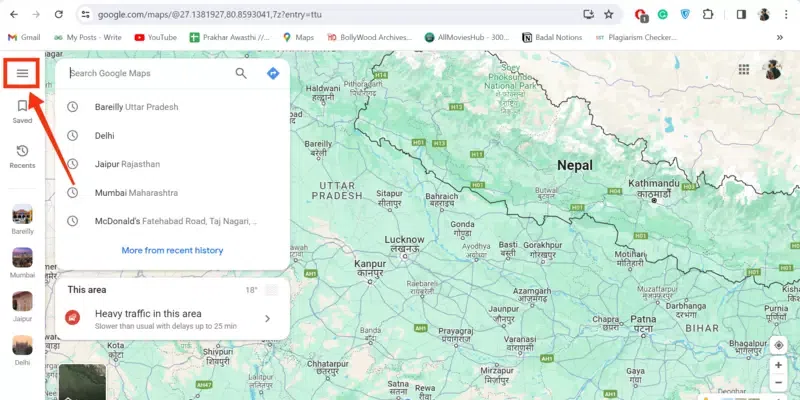Open the Chrome three-dot menu
Image resolution: width=800 pixels, height=400 pixels.
(786, 14)
